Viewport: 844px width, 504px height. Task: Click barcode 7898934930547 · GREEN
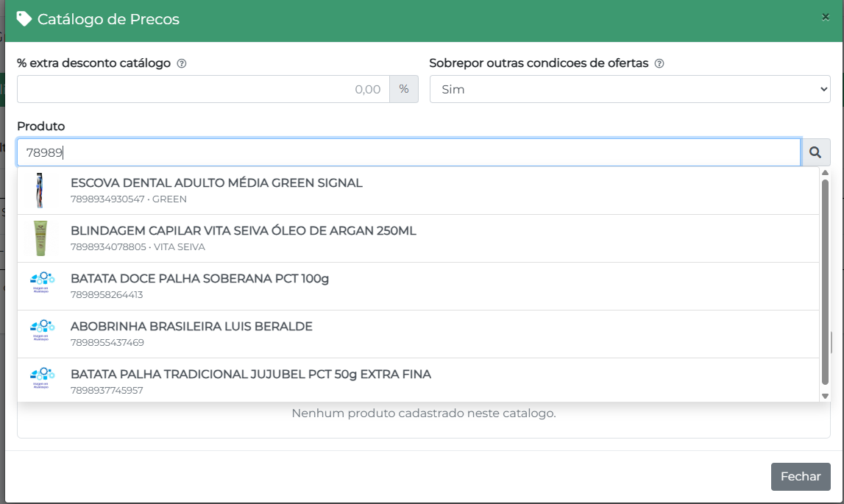pyautogui.click(x=129, y=199)
